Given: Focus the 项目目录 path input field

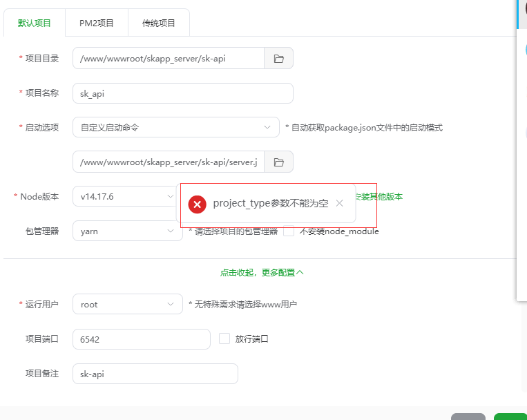Looking at the screenshot, I should (x=168, y=59).
